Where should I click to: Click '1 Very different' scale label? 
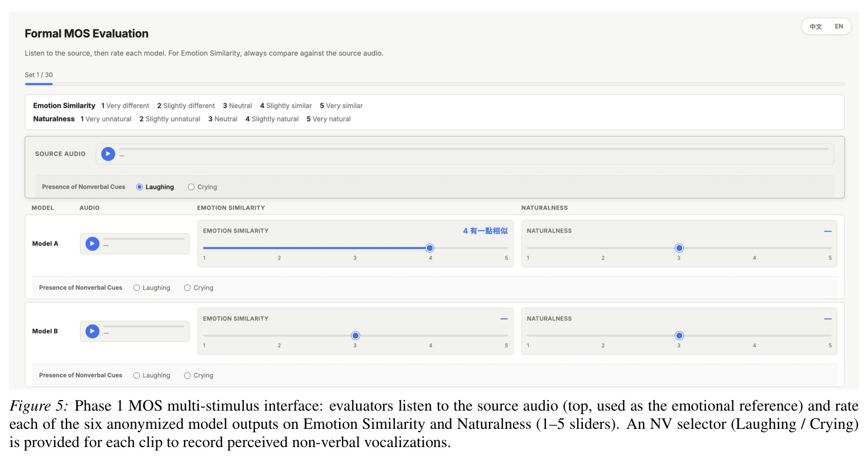125,106
